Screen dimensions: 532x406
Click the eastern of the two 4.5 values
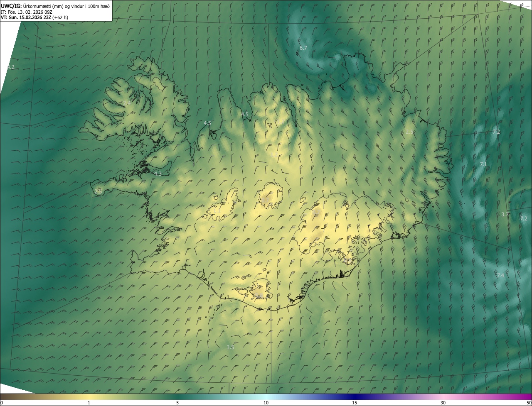[x=245, y=114]
